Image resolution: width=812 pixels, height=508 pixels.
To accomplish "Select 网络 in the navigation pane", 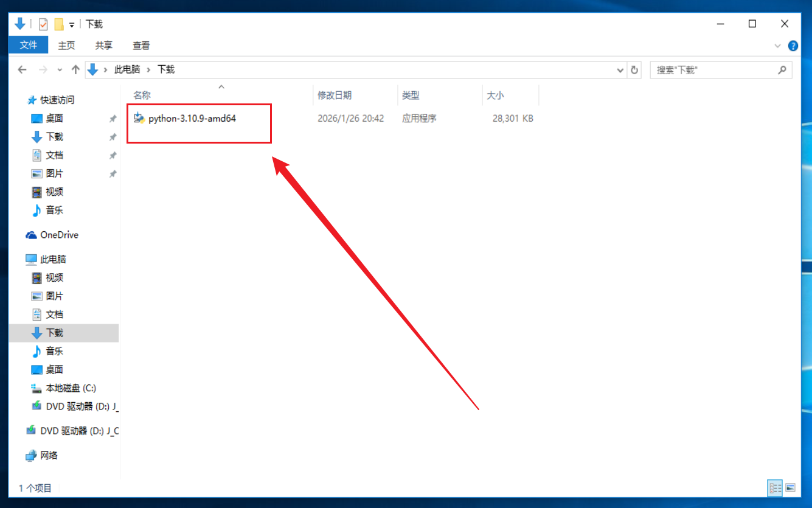I will coord(49,455).
